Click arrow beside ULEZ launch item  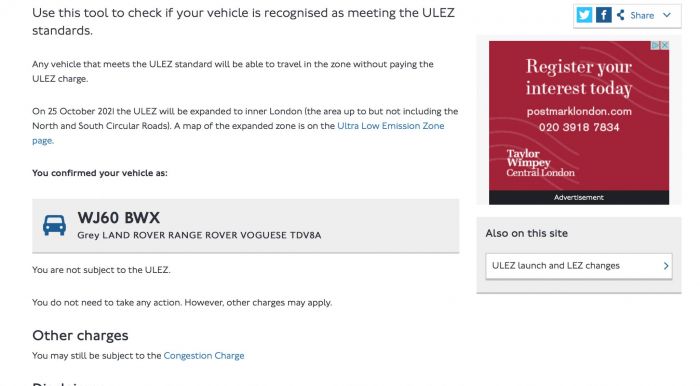(666, 266)
